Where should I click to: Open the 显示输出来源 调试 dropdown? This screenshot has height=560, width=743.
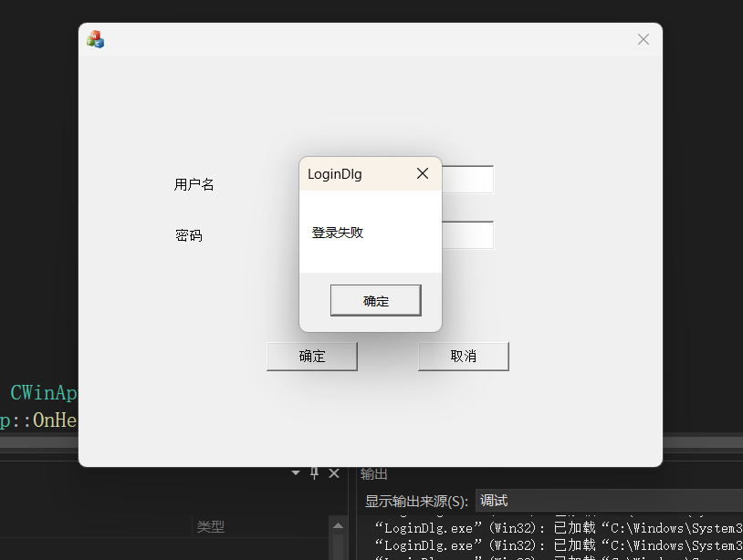click(x=609, y=501)
